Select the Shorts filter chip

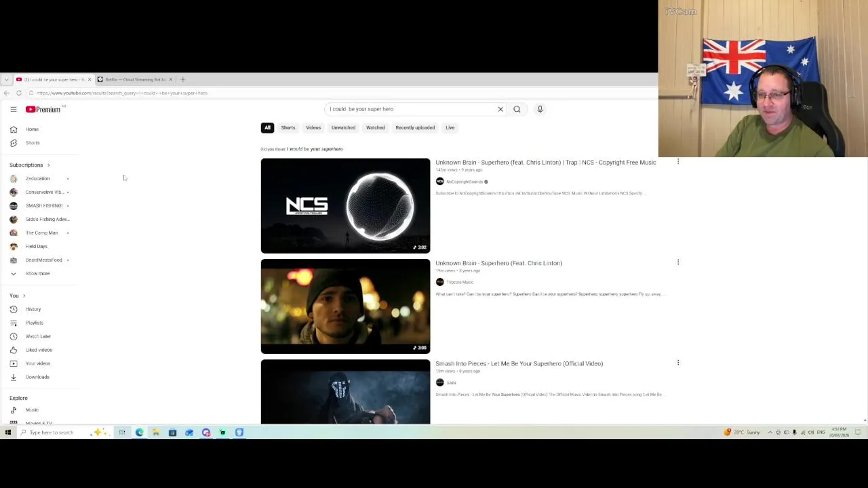click(288, 127)
